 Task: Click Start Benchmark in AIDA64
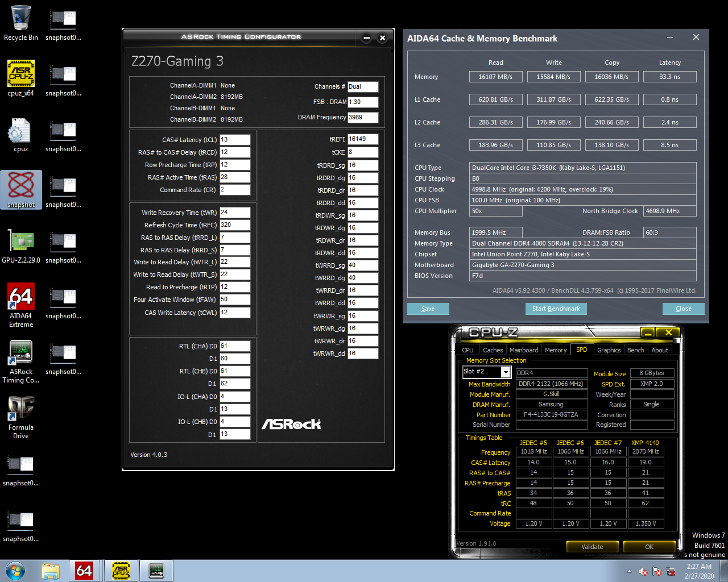[x=556, y=309]
